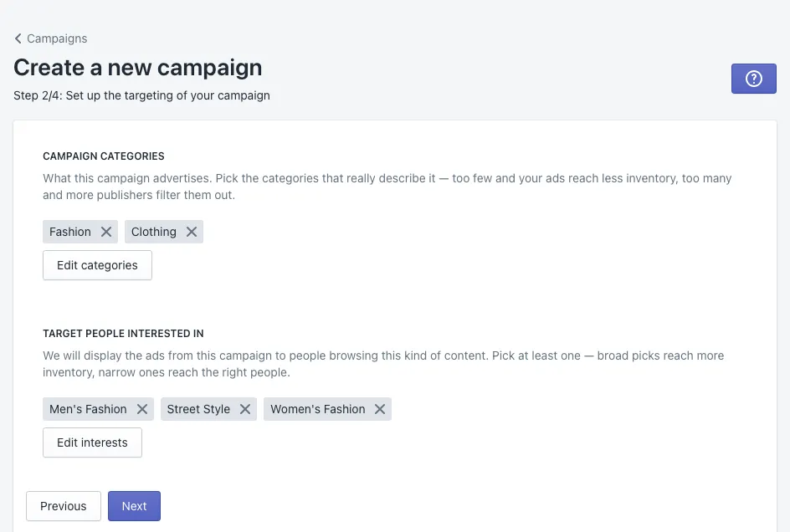Viewport: 790px width, 532px height.
Task: Remove the Fashion category tag
Action: [x=105, y=232]
